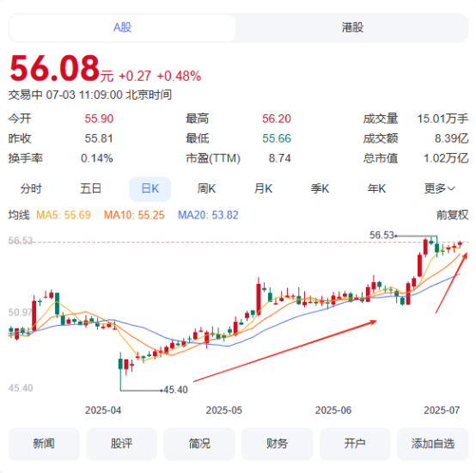Select the 年K chart view
Screen dimensions: 476x473
376,189
